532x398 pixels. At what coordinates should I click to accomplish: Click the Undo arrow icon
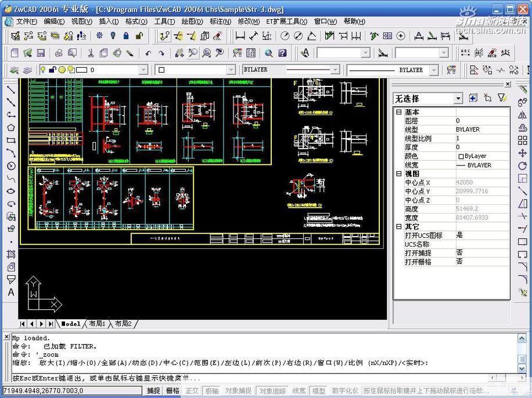point(148,53)
